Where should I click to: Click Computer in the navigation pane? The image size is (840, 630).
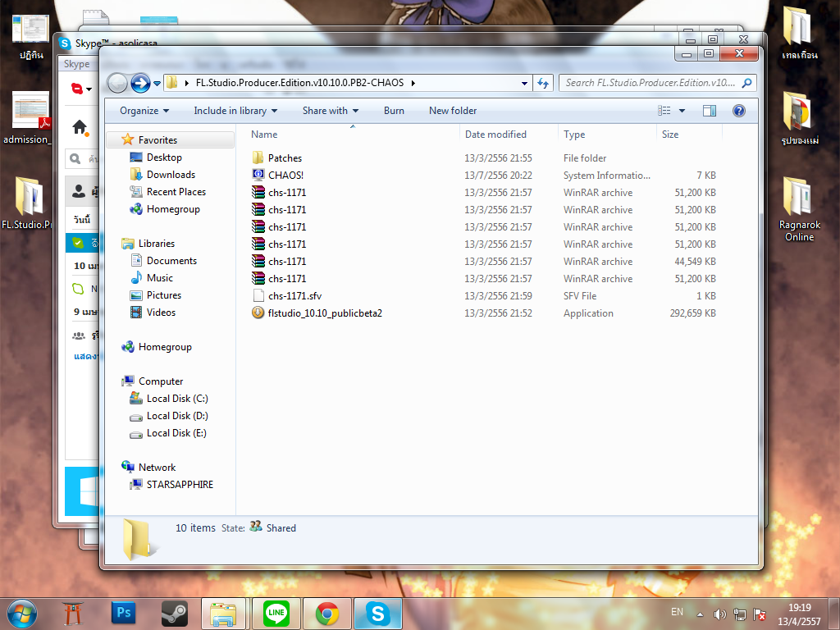(x=160, y=381)
